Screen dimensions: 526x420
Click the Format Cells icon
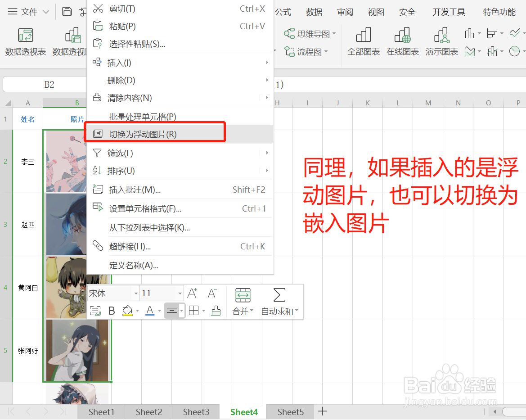coord(98,207)
